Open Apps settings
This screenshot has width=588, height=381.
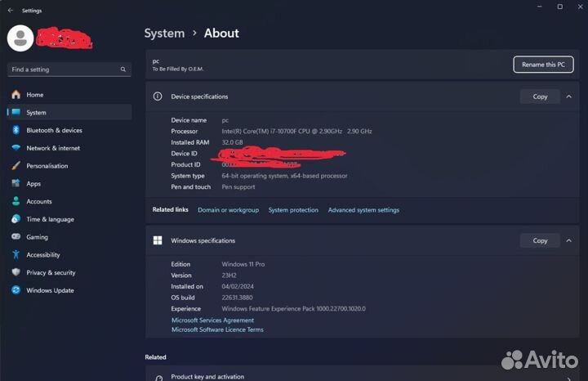click(x=69, y=183)
